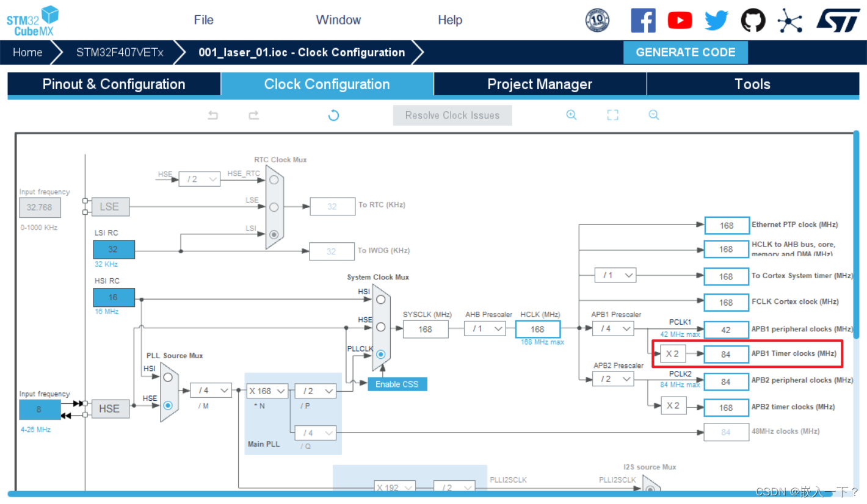The image size is (867, 504).
Task: Click the LSE oscillator block
Action: [x=110, y=207]
